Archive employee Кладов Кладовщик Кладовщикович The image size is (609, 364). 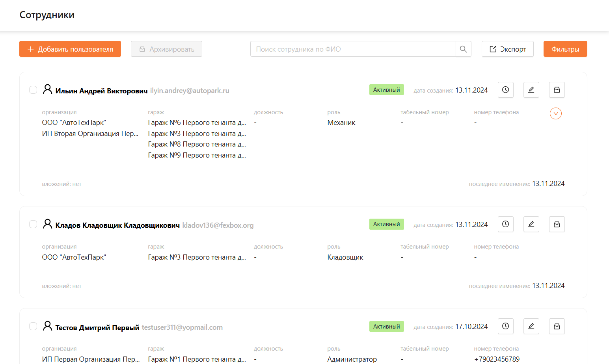pos(557,224)
